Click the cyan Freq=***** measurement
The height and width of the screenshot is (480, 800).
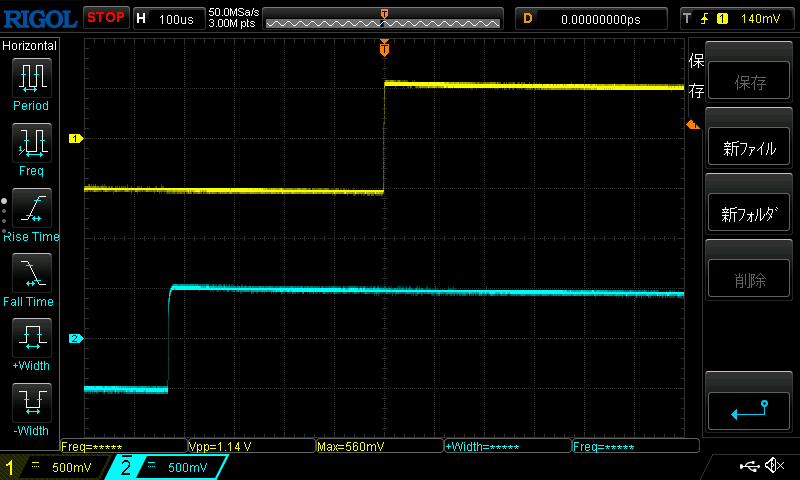(x=604, y=447)
